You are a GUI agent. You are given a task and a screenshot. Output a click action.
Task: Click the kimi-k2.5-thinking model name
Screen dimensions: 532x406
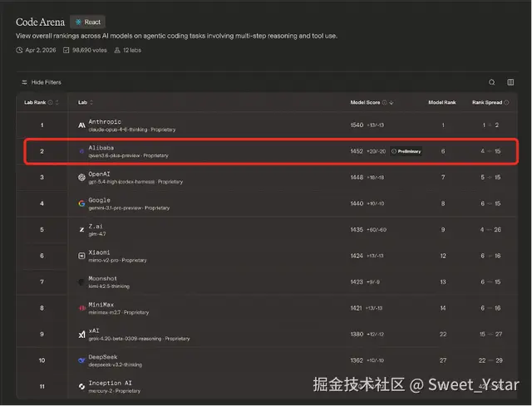coord(109,286)
